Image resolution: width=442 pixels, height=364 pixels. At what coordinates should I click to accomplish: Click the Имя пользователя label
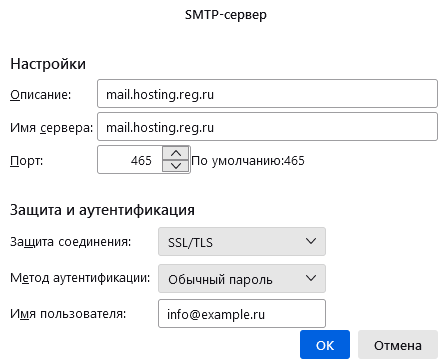pyautogui.click(x=68, y=314)
